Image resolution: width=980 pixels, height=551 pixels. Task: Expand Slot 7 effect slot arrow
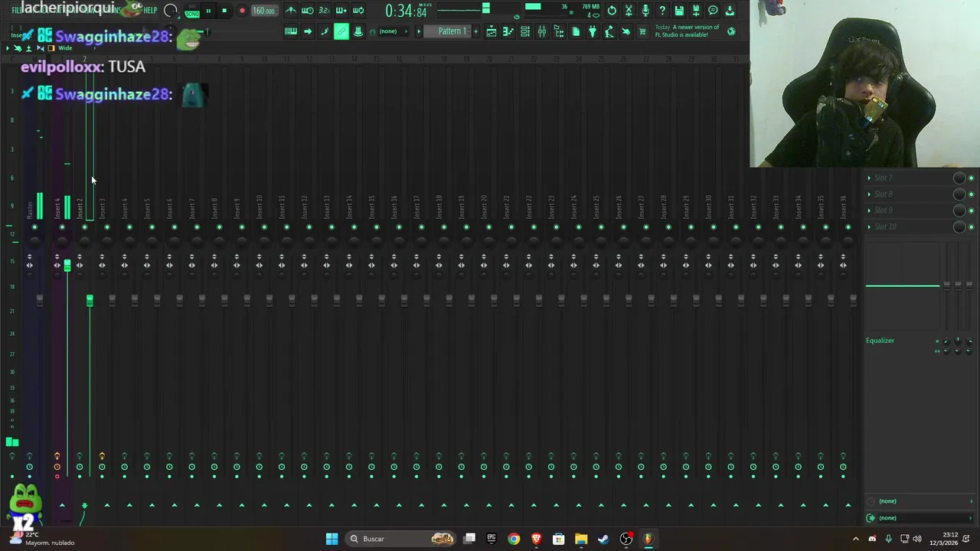869,178
